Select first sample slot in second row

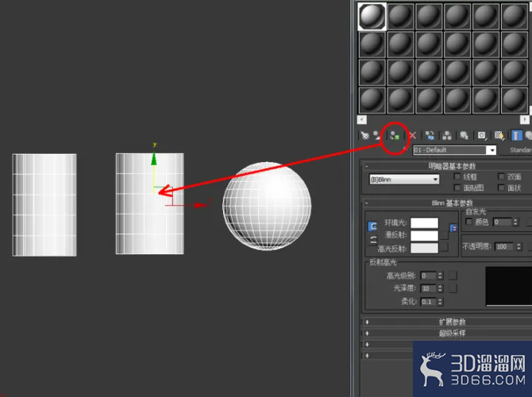372,44
